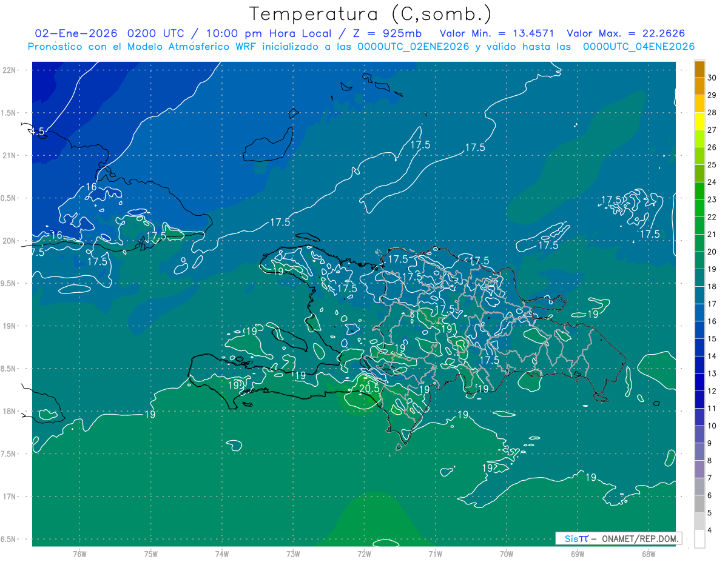
Task: Click the '19N' latitude axis label
Action: 8,326
